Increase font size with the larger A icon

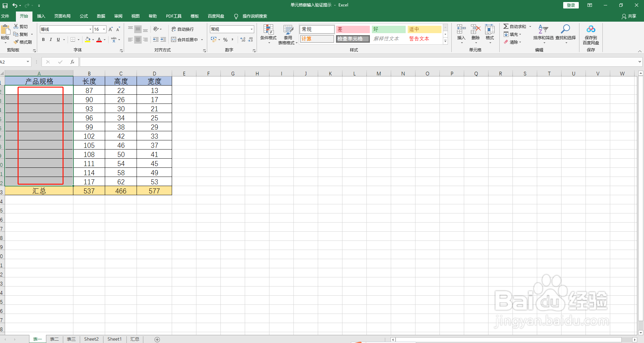[111, 29]
